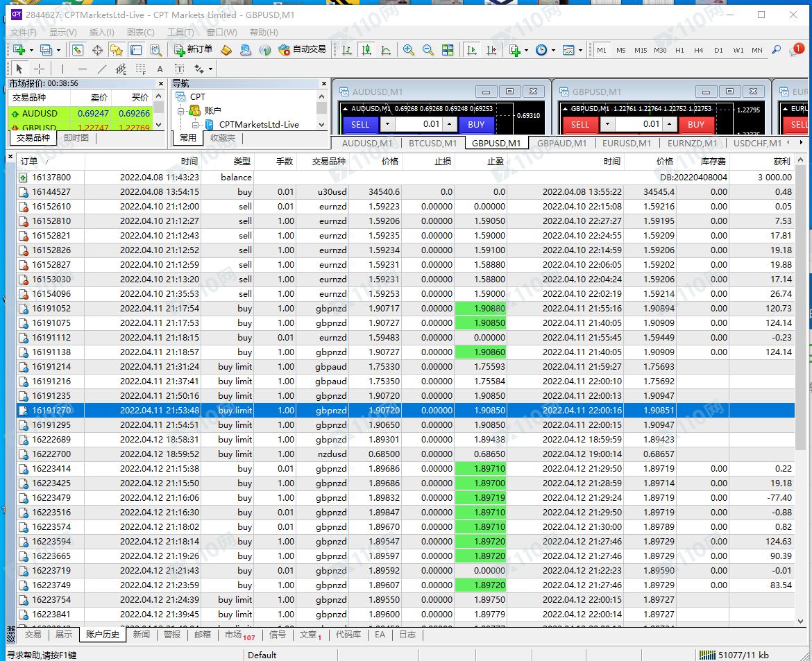
Task: Open AUDUSD lot size dropdown arrow
Action: [x=388, y=124]
